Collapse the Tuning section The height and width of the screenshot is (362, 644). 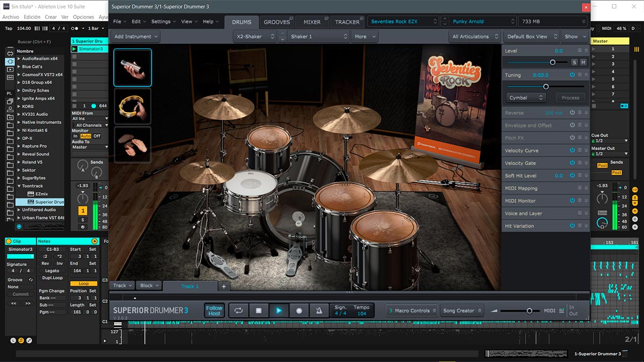pyautogui.click(x=586, y=75)
